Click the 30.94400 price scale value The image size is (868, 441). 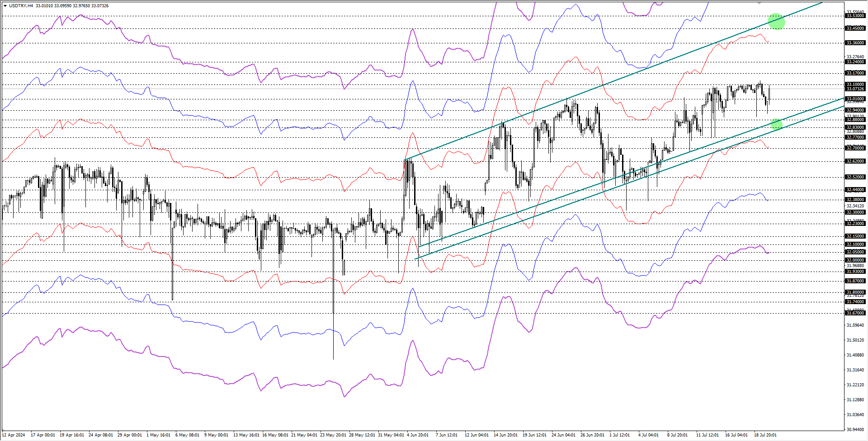click(x=855, y=430)
